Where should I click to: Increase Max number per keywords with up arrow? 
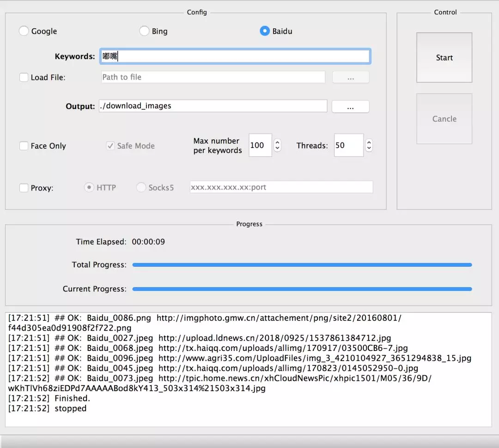point(278,142)
